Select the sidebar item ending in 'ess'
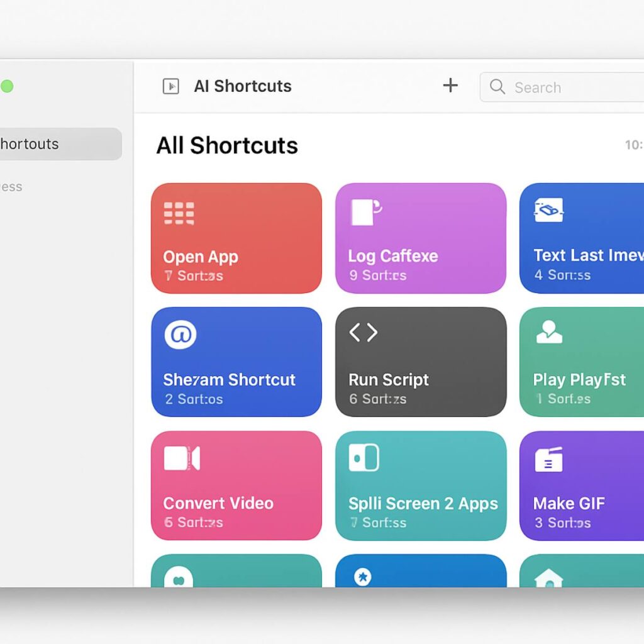This screenshot has width=644, height=644. tap(11, 187)
